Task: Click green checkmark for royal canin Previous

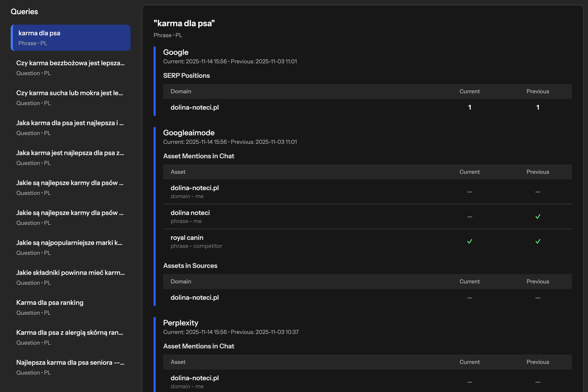Action: (538, 241)
